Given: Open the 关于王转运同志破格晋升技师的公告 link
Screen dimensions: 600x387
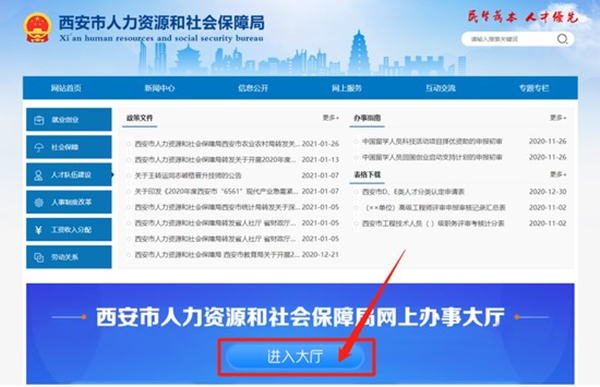Looking at the screenshot, I should click(x=188, y=175).
